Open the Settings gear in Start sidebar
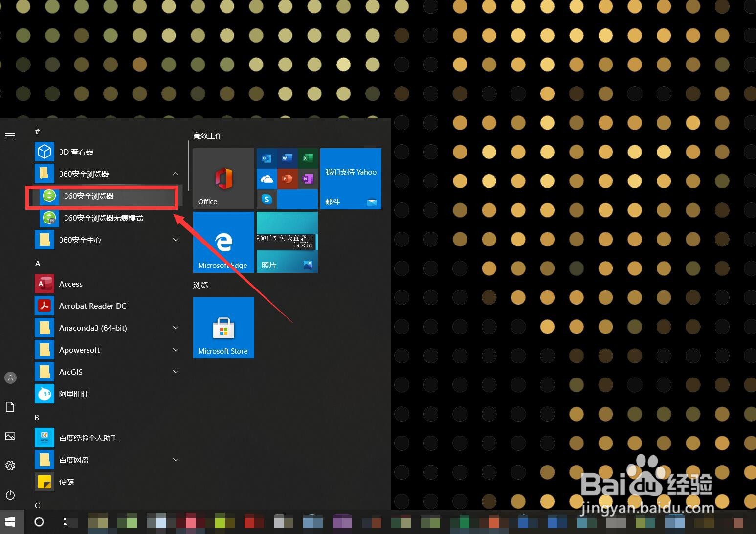The height and width of the screenshot is (534, 756). [10, 466]
